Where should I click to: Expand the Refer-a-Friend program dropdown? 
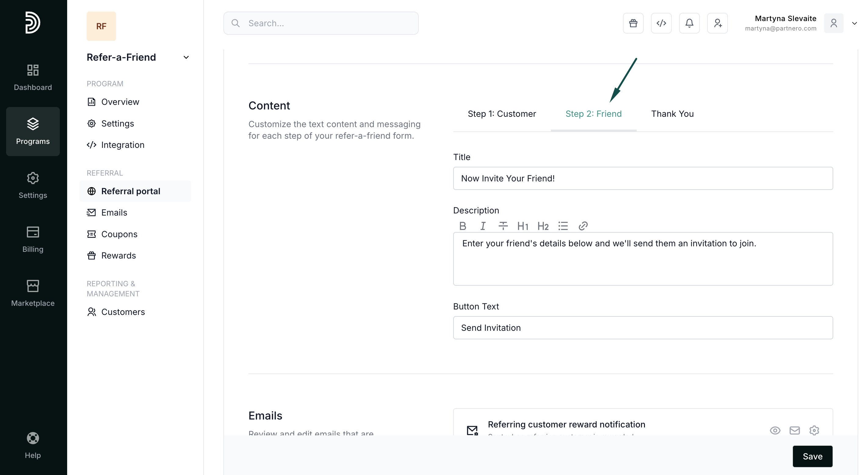pos(186,57)
